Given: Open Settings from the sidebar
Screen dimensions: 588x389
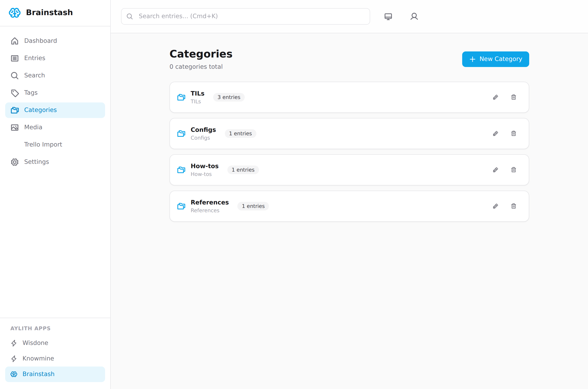Looking at the screenshot, I should point(55,162).
